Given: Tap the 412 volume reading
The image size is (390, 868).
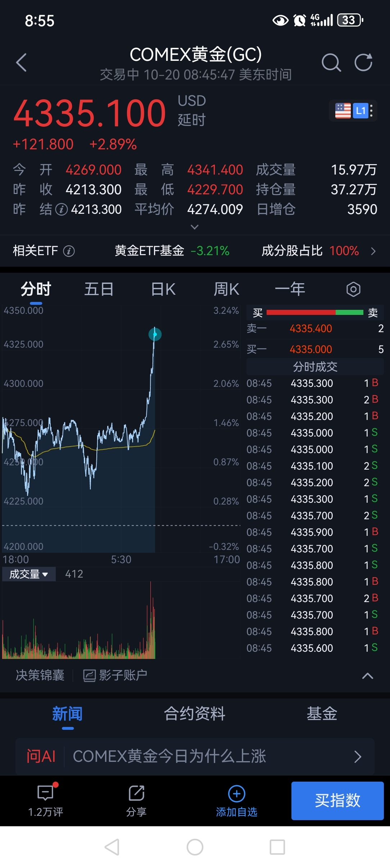Looking at the screenshot, I should (x=74, y=574).
